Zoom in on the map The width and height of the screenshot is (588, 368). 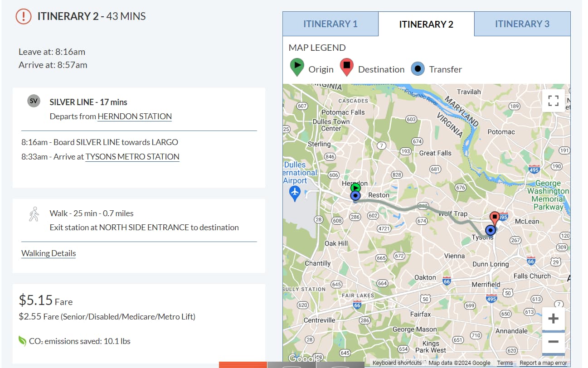[553, 319]
